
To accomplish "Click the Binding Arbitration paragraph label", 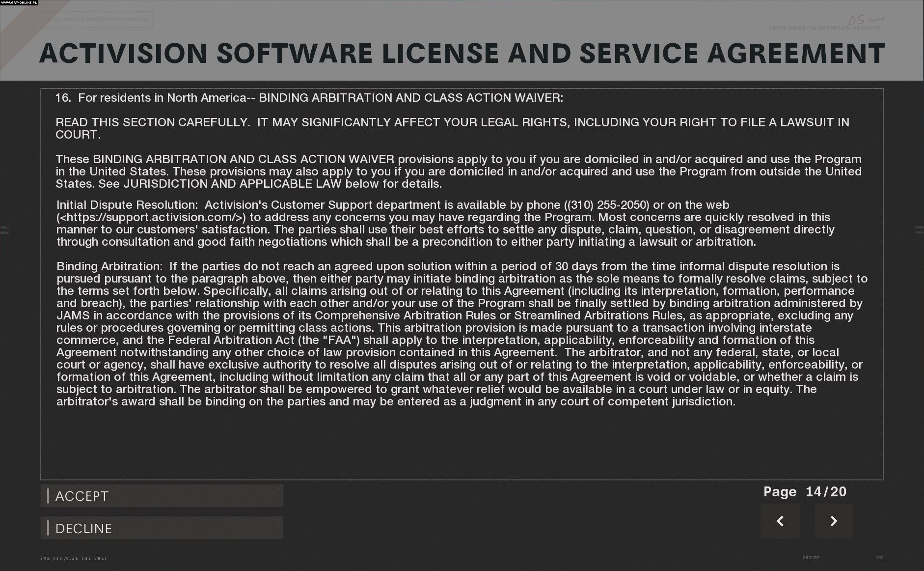I will click(109, 266).
